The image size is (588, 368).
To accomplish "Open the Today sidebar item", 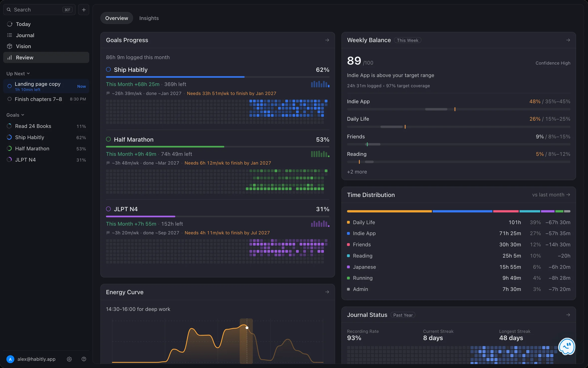I will [x=46, y=24].
